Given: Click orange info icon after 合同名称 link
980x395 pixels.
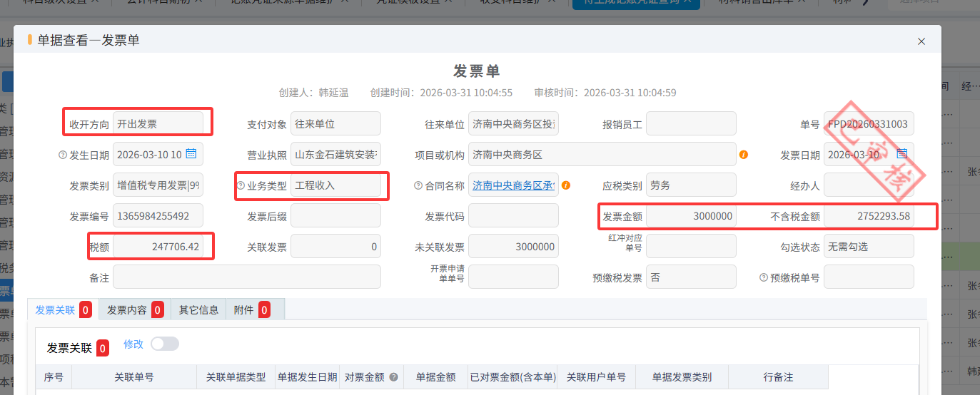Looking at the screenshot, I should point(566,185).
